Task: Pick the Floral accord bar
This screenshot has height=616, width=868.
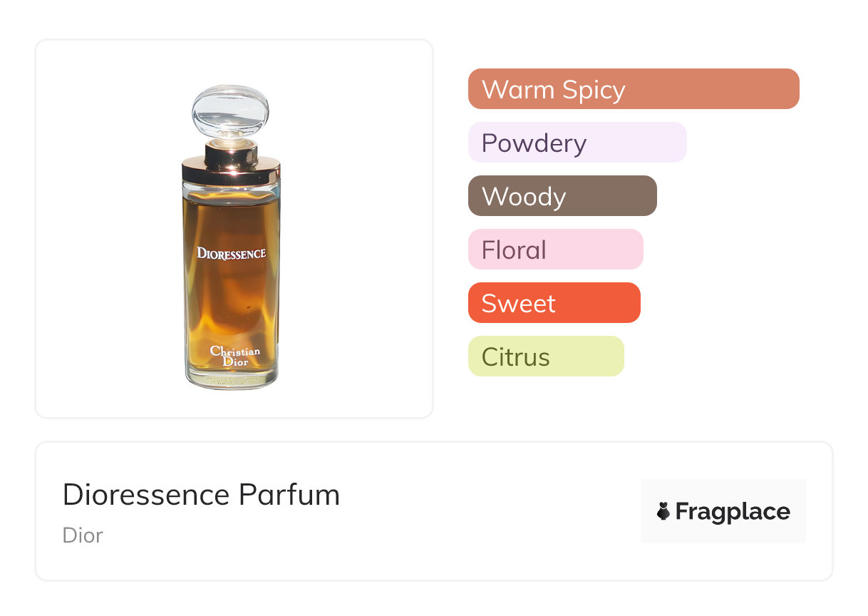Action: pyautogui.click(x=555, y=250)
